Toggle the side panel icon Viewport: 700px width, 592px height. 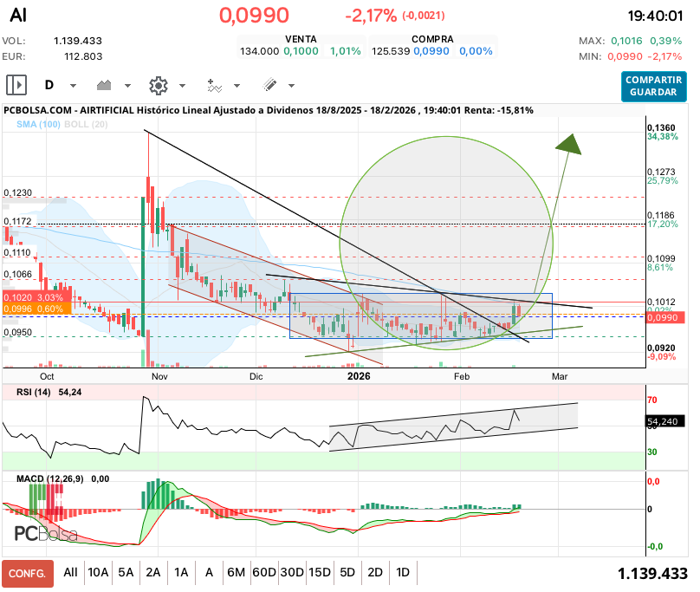[16, 85]
